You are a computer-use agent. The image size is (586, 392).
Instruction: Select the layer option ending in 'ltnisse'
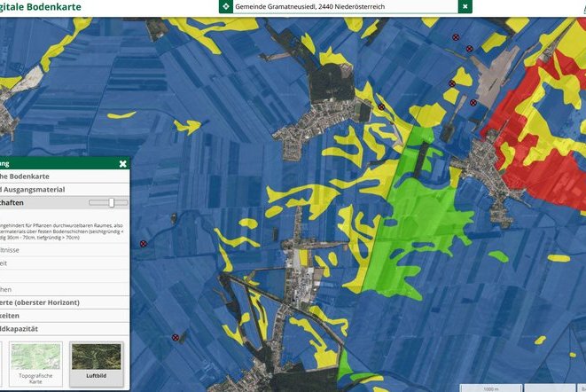click(27, 250)
